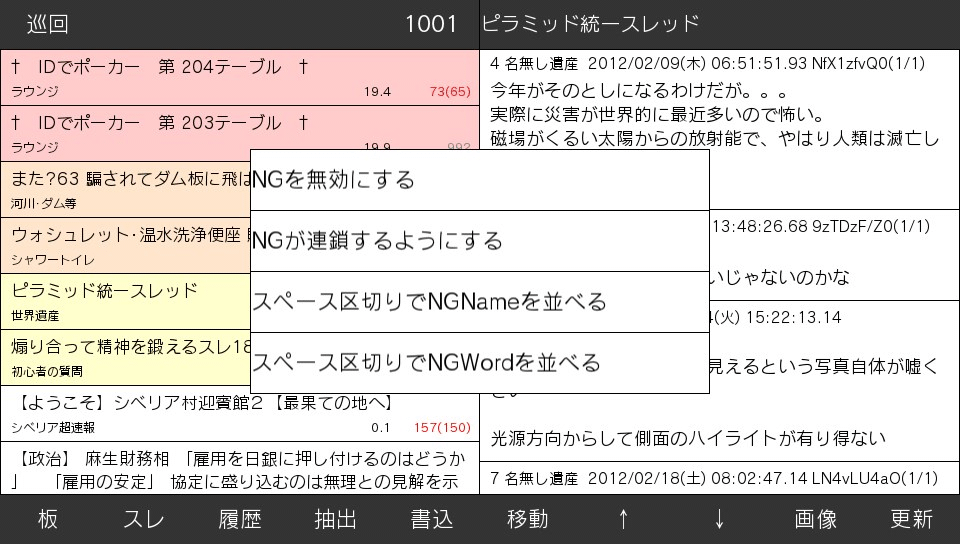Image resolution: width=960 pixels, height=544 pixels.
Task: Open the 板 board list button
Action: point(48,519)
